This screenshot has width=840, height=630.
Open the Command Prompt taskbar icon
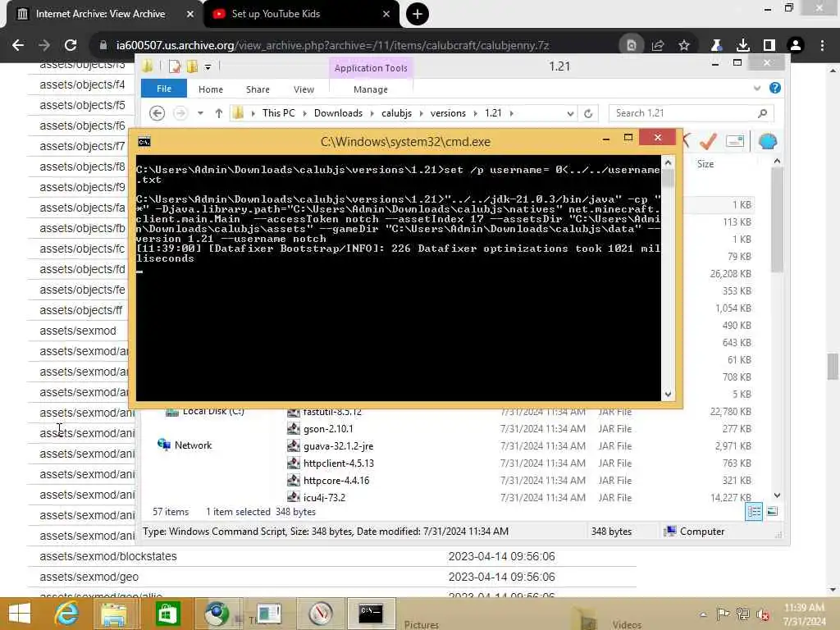click(371, 614)
